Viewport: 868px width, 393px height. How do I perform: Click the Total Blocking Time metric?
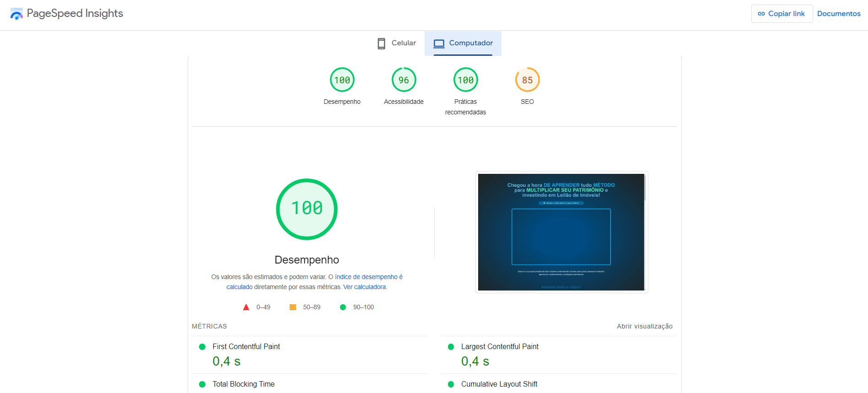[243, 384]
